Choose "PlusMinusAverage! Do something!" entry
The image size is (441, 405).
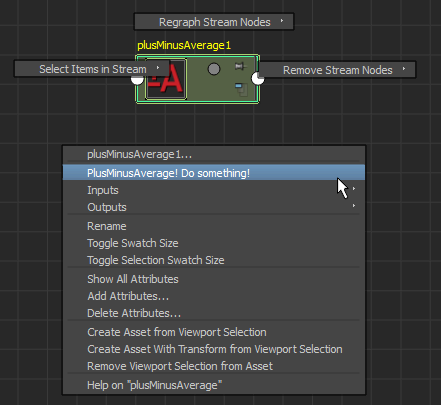(x=214, y=173)
